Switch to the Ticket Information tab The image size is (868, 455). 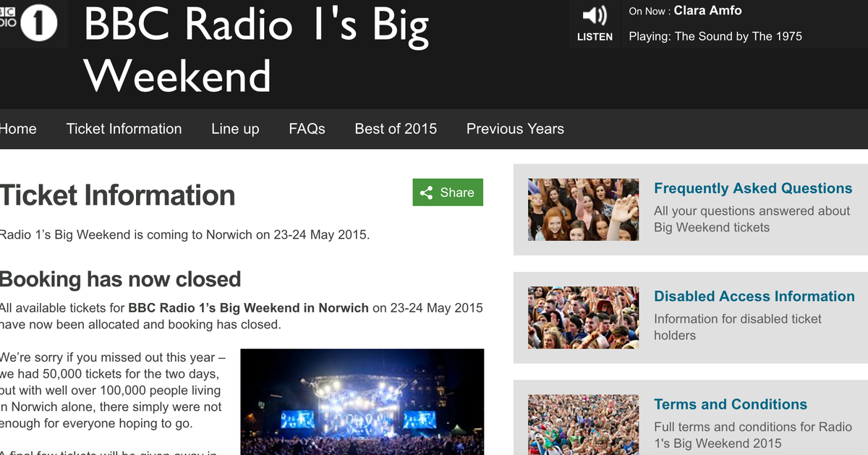click(x=124, y=129)
